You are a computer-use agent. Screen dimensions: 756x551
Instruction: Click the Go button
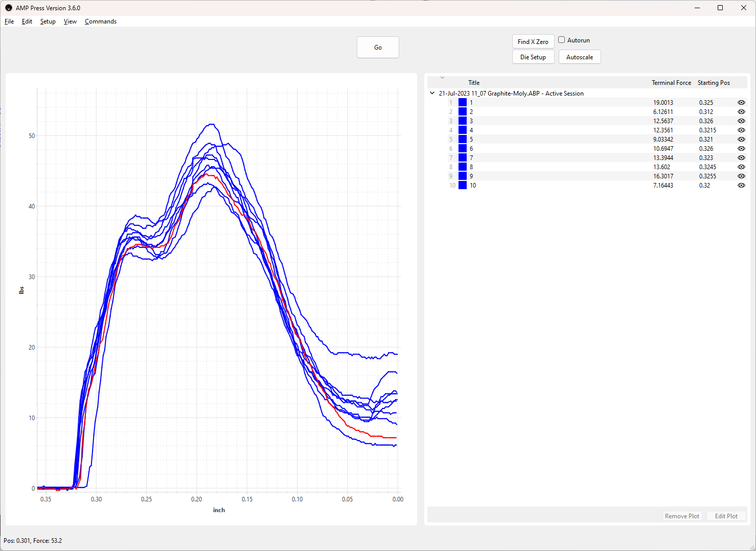(x=378, y=48)
